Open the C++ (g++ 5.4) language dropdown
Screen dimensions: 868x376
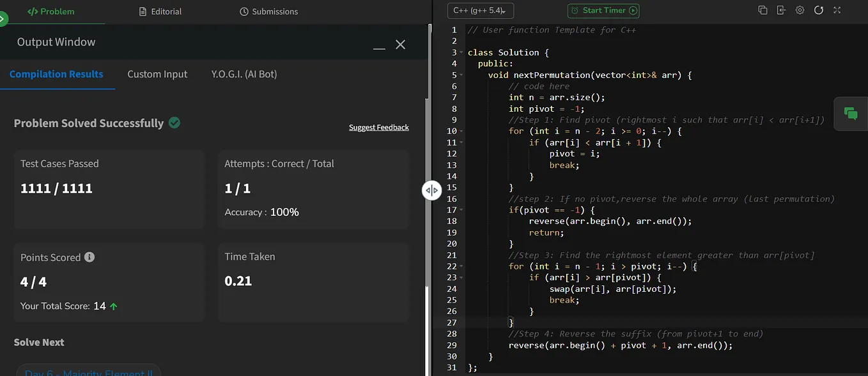coord(480,10)
